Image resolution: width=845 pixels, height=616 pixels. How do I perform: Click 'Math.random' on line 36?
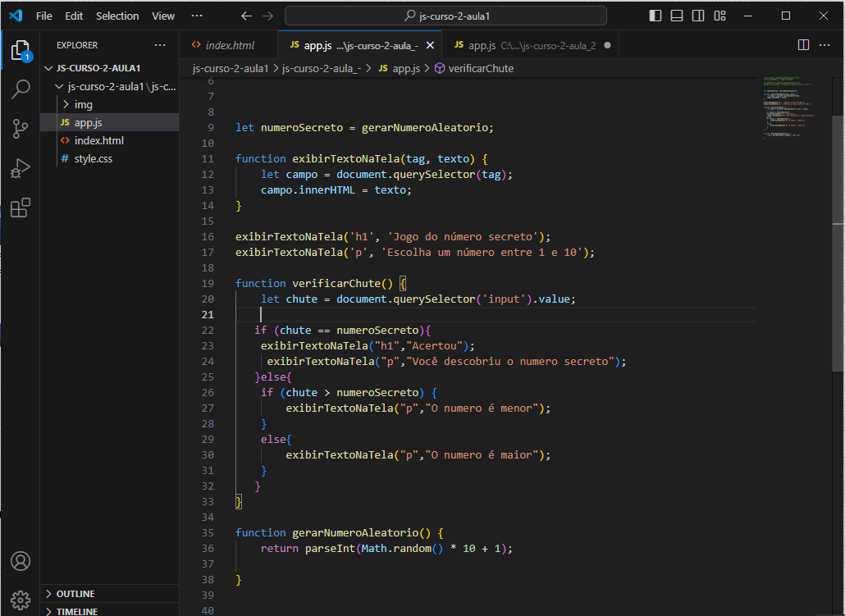396,549
